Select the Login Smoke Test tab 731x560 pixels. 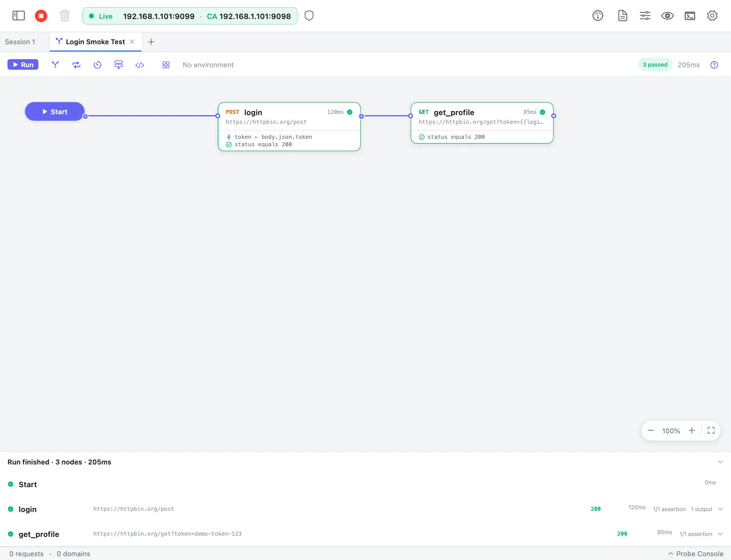tap(95, 42)
